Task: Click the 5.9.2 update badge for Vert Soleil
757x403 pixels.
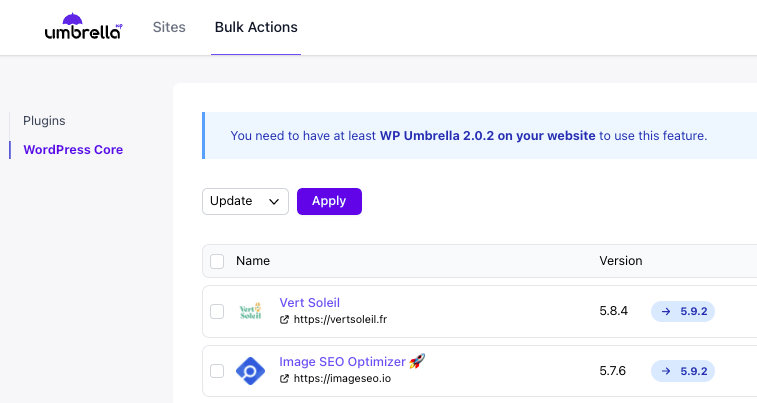Action: [683, 311]
